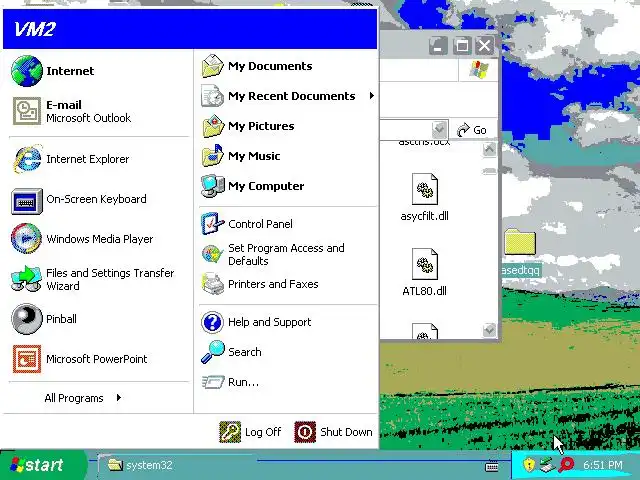Click Log Off button
640x480 pixels.
pyautogui.click(x=251, y=432)
